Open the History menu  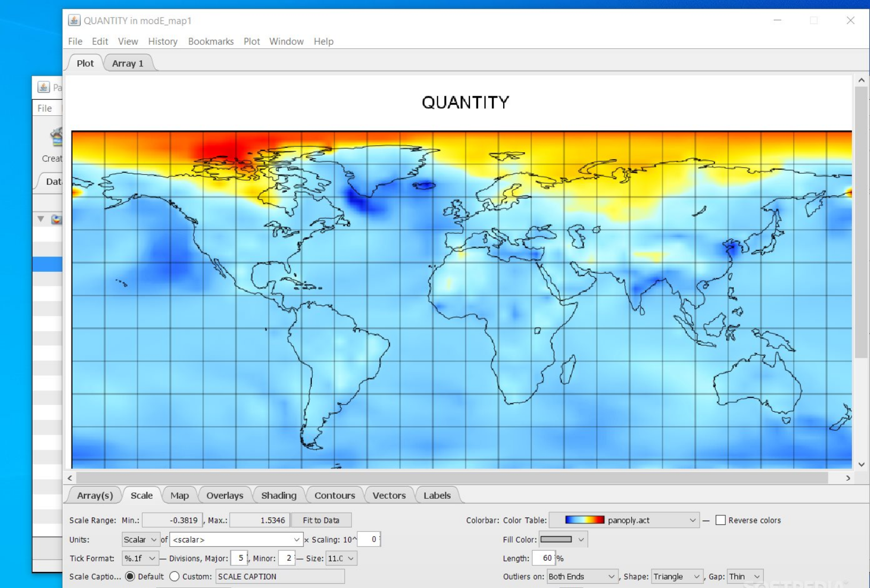click(x=162, y=41)
